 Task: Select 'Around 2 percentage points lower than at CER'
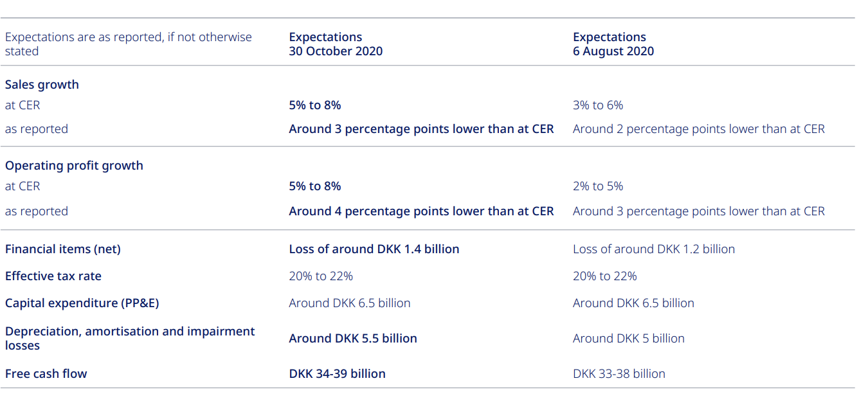coord(698,129)
